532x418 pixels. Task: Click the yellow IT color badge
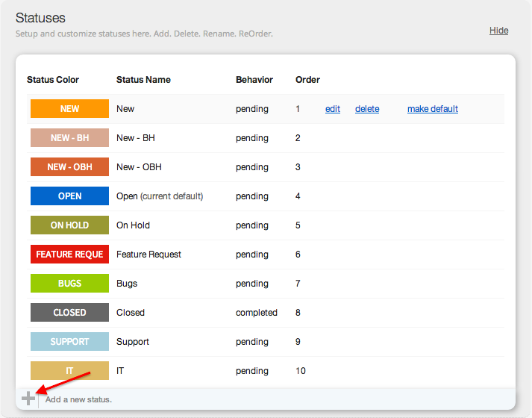[x=69, y=370]
